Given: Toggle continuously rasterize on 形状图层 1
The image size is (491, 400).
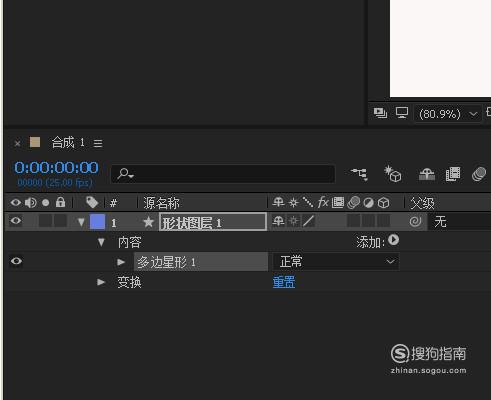Looking at the screenshot, I should (293, 221).
